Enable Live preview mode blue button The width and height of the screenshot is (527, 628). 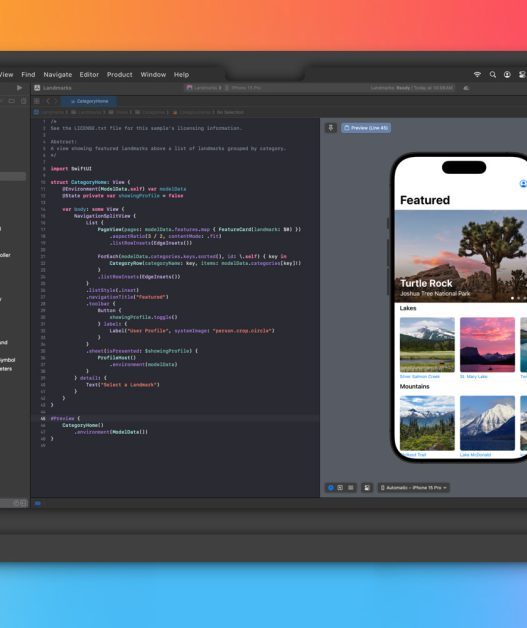tap(331, 487)
